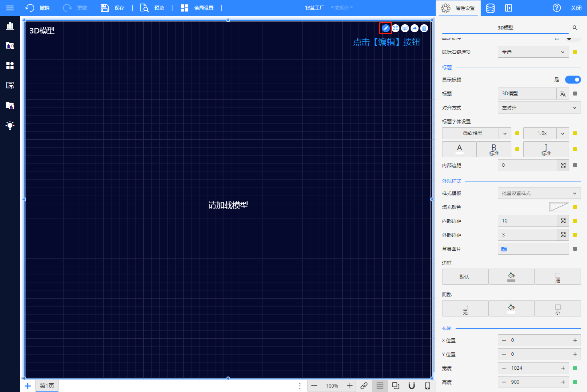Turn off the 显示标题 switch
Screen dimensions: 587x392
[573, 80]
